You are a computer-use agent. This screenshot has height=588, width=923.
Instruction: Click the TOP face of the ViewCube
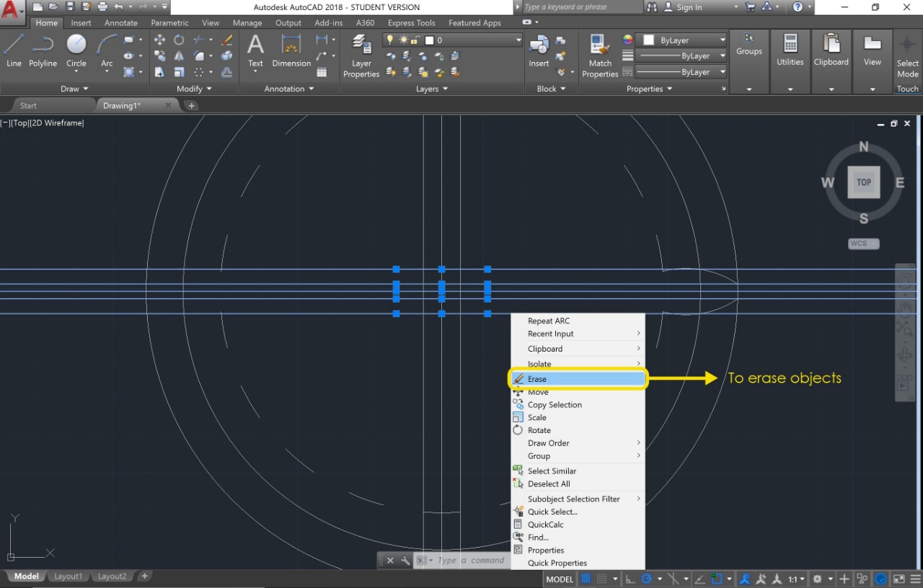pos(864,182)
